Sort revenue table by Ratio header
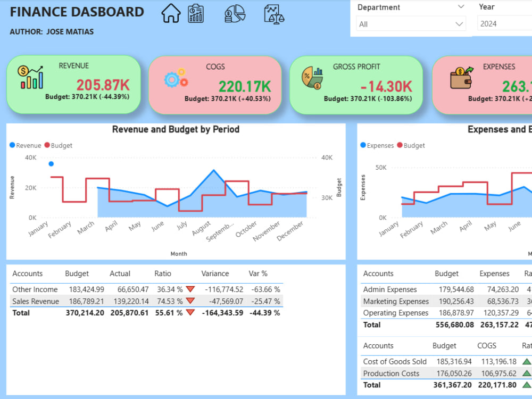Screen dimensions: 532x399 tap(162, 273)
